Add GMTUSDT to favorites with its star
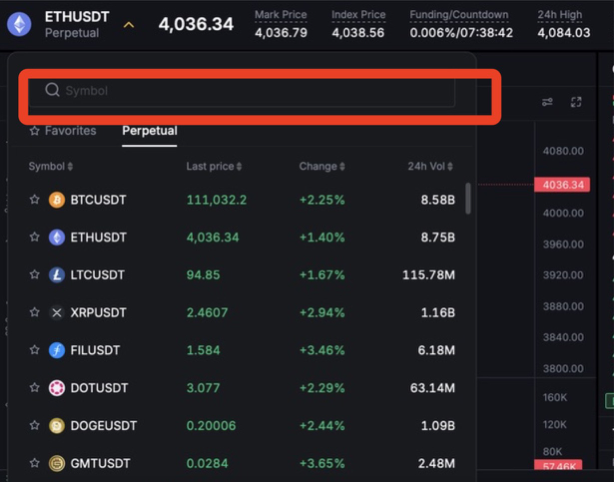The image size is (614, 482). coord(34,463)
